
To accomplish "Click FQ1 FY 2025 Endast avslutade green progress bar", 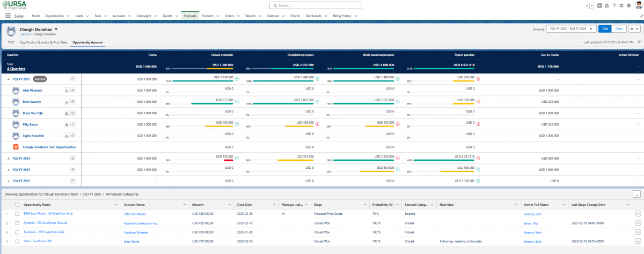I will [x=202, y=81].
